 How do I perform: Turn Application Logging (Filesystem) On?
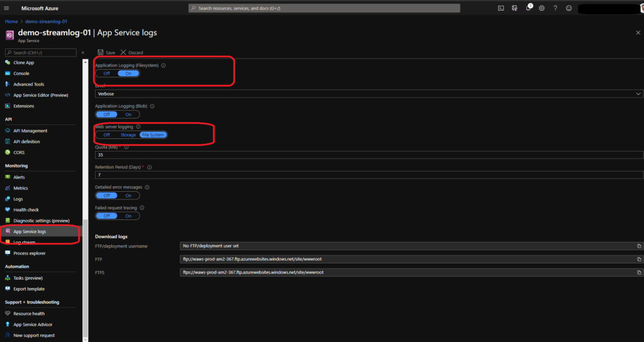point(128,74)
